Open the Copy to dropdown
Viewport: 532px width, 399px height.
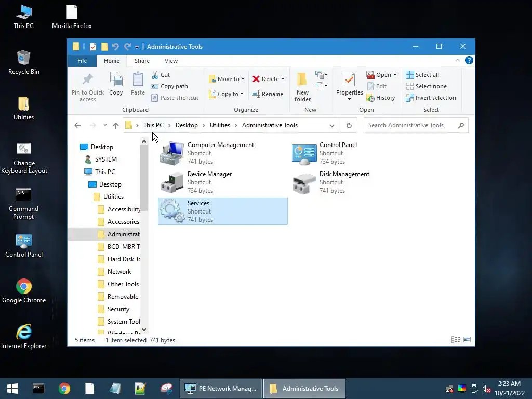pos(227,94)
